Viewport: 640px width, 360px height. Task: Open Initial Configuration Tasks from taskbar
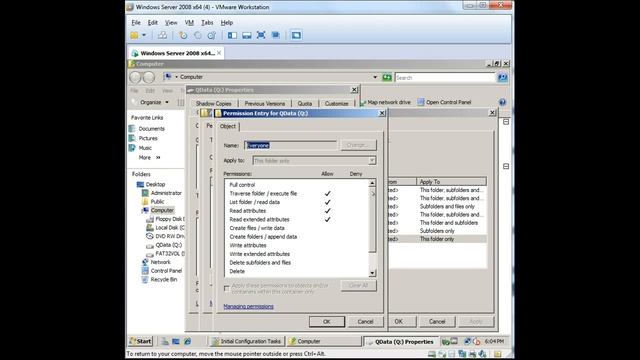pyautogui.click(x=247, y=341)
